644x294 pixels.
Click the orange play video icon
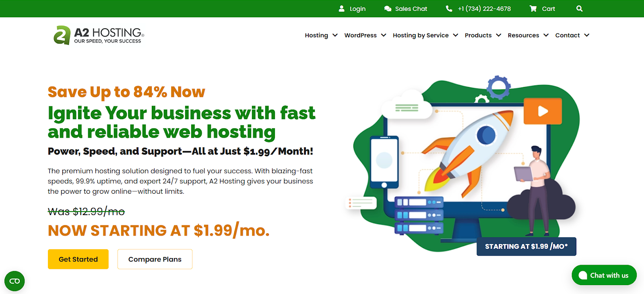tap(543, 111)
